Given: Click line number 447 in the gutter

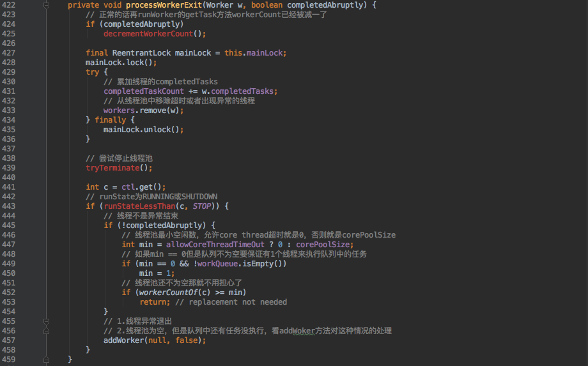Looking at the screenshot, I should (x=8, y=245).
